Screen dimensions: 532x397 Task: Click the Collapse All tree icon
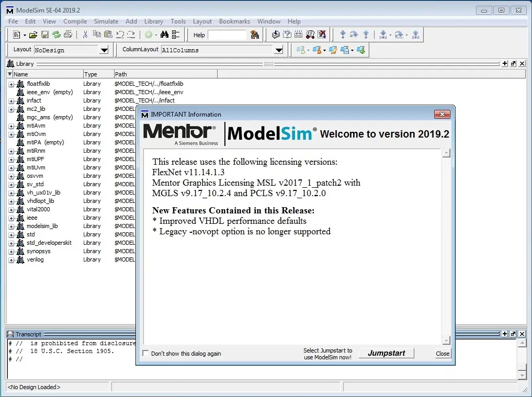click(176, 35)
